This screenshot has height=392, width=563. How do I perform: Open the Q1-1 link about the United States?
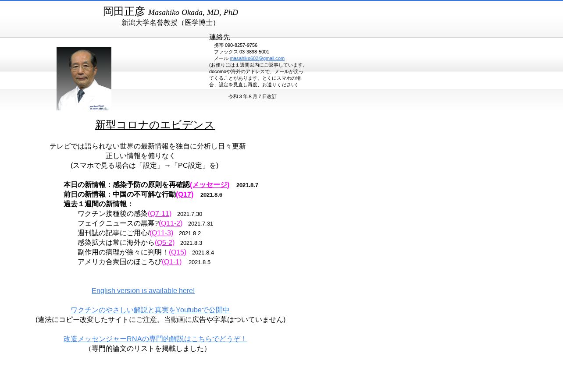(171, 262)
